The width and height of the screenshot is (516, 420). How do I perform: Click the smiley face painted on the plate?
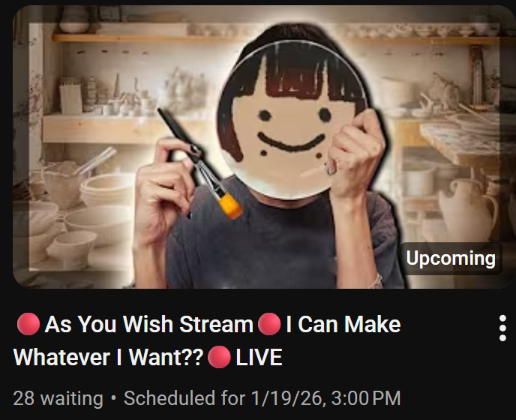(291, 133)
